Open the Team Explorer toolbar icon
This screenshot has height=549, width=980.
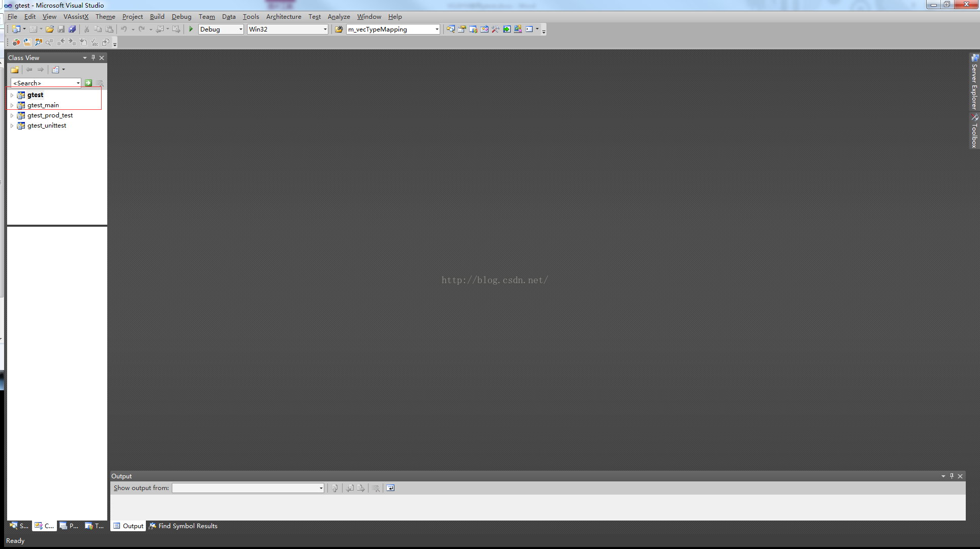pyautogui.click(x=473, y=29)
